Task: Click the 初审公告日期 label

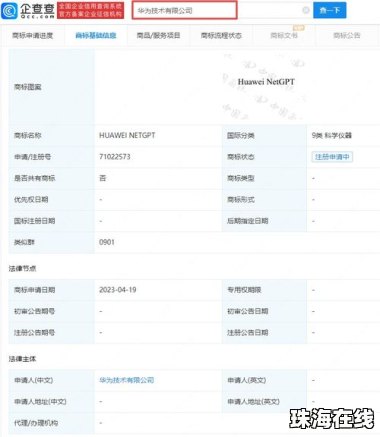Action: (248, 311)
